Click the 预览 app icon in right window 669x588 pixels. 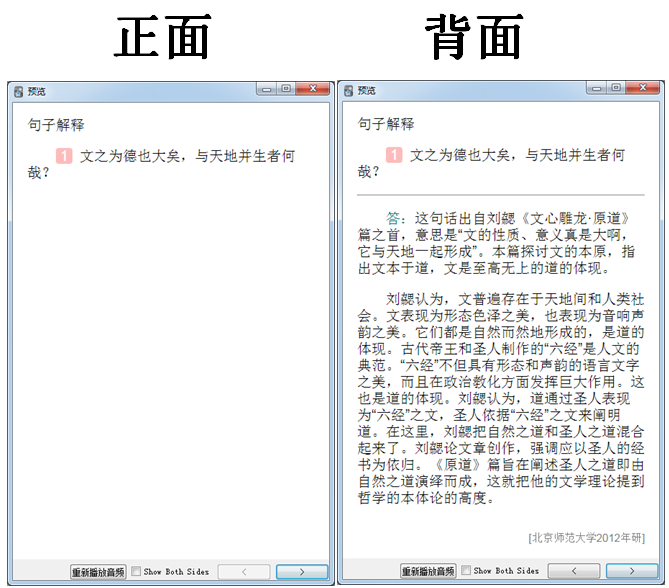click(x=349, y=91)
